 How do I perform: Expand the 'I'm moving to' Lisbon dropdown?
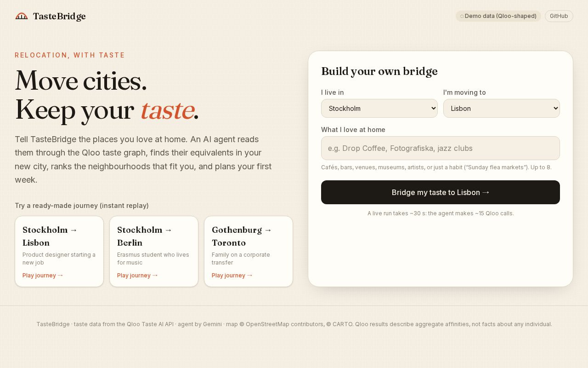point(502,109)
